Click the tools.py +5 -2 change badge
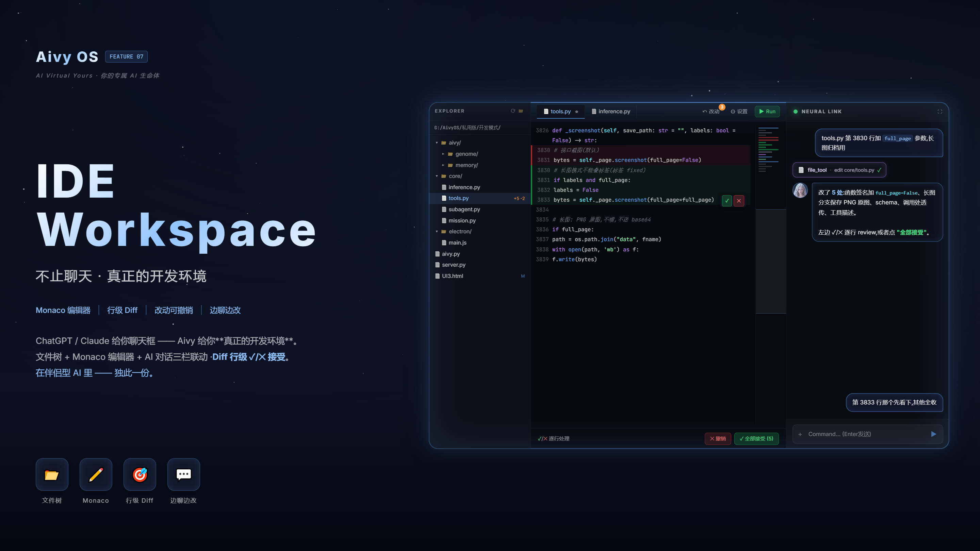Viewport: 980px width, 551px height. (519, 198)
